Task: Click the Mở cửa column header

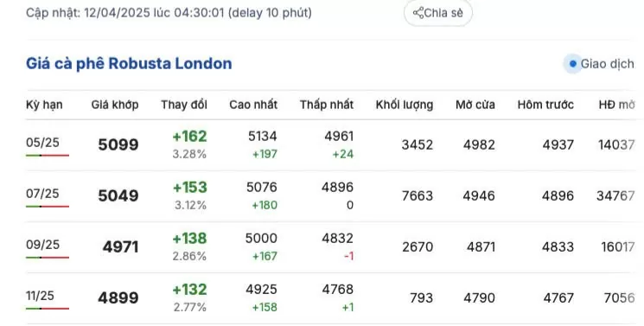Action: coord(475,105)
